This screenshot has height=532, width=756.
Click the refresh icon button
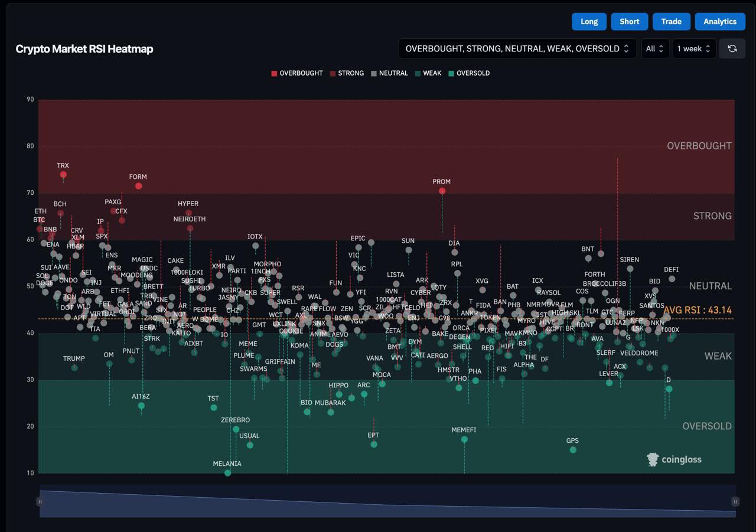pos(732,48)
